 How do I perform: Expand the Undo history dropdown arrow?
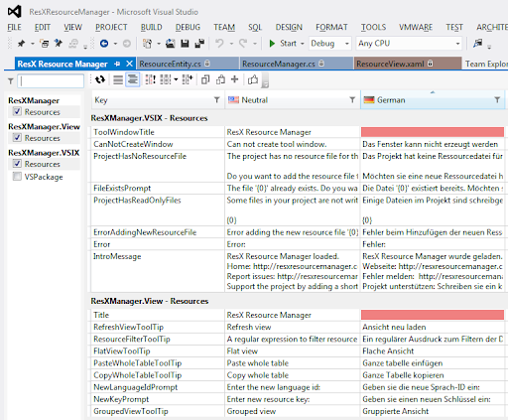pyautogui.click(x=231, y=44)
